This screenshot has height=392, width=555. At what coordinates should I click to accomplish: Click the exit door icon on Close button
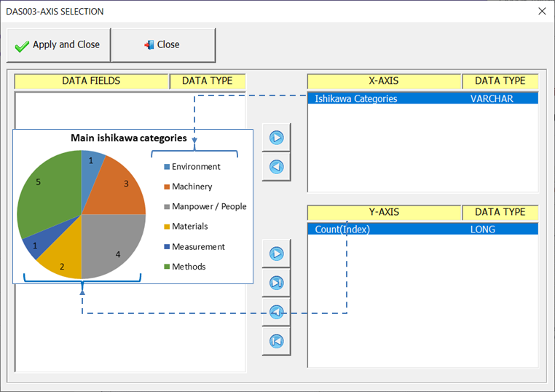pyautogui.click(x=149, y=44)
